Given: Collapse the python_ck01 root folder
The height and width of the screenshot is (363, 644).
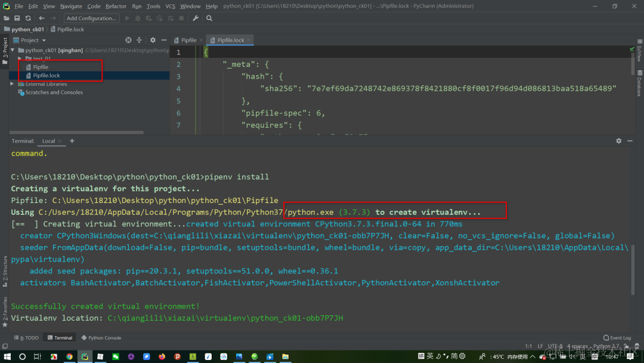Looking at the screenshot, I should pos(13,50).
